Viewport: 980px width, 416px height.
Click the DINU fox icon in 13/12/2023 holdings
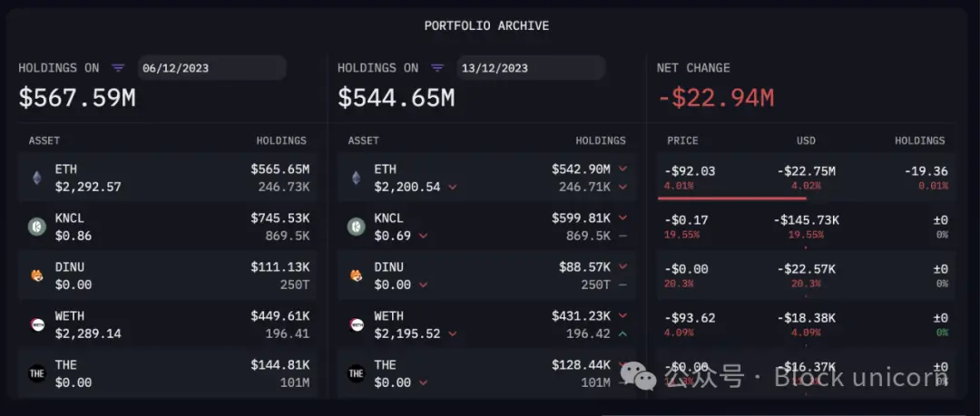click(x=357, y=276)
